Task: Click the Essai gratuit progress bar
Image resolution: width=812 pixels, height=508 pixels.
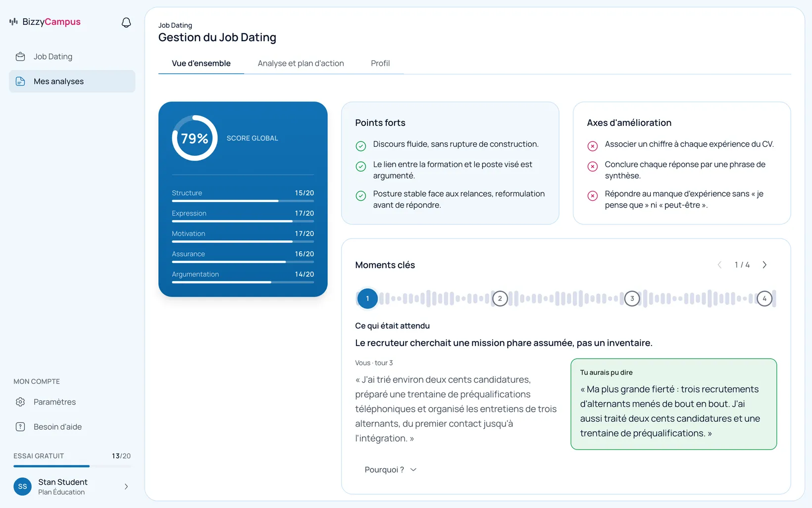Action: point(72,466)
